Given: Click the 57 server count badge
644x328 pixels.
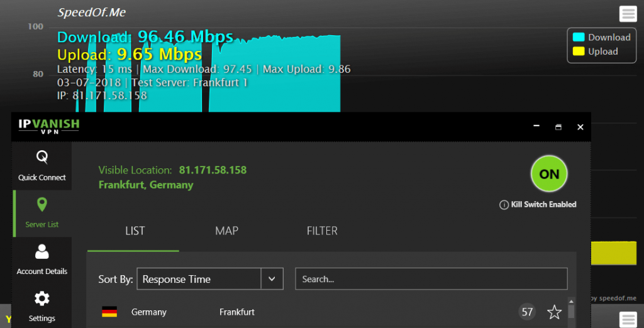Looking at the screenshot, I should [527, 312].
